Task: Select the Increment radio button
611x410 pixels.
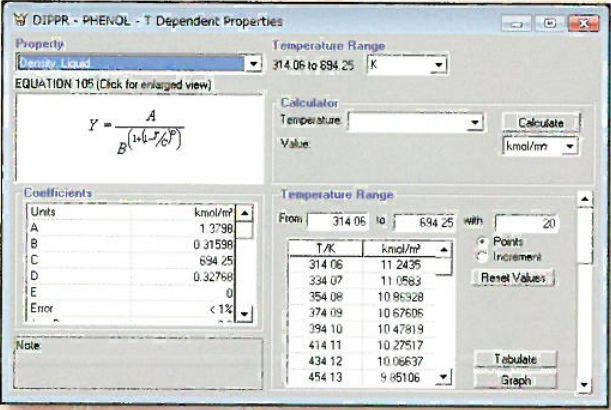Action: pos(482,256)
